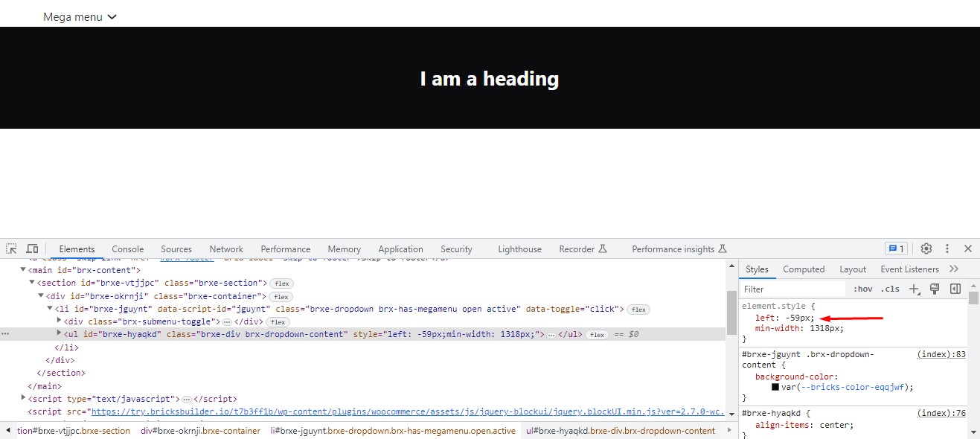Open the console messages indicator icon

tap(895, 248)
